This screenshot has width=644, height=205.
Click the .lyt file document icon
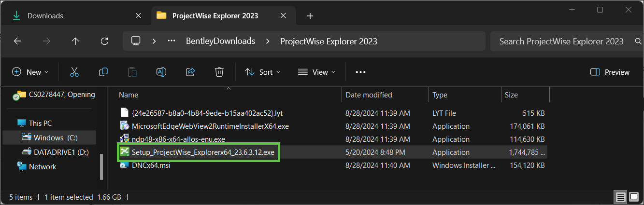coord(124,113)
